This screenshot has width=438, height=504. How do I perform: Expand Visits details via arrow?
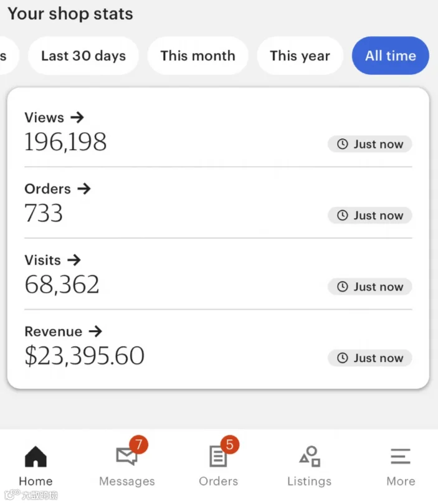(74, 260)
